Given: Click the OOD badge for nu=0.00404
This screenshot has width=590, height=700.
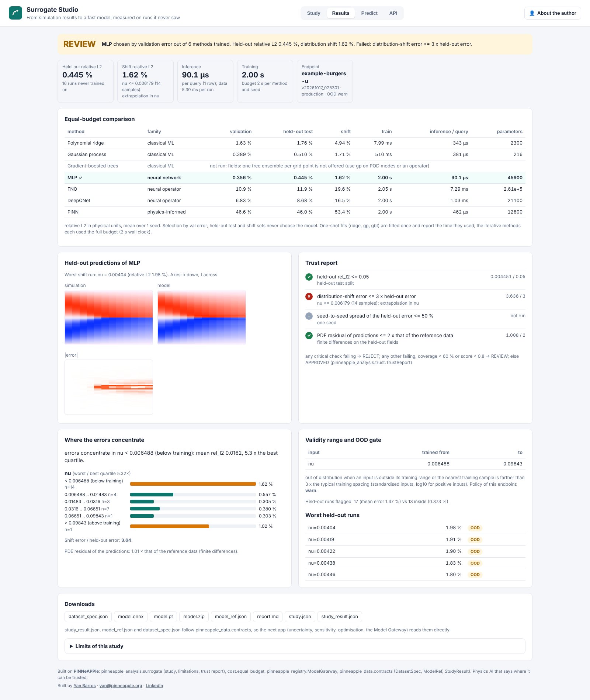Looking at the screenshot, I should pos(475,528).
